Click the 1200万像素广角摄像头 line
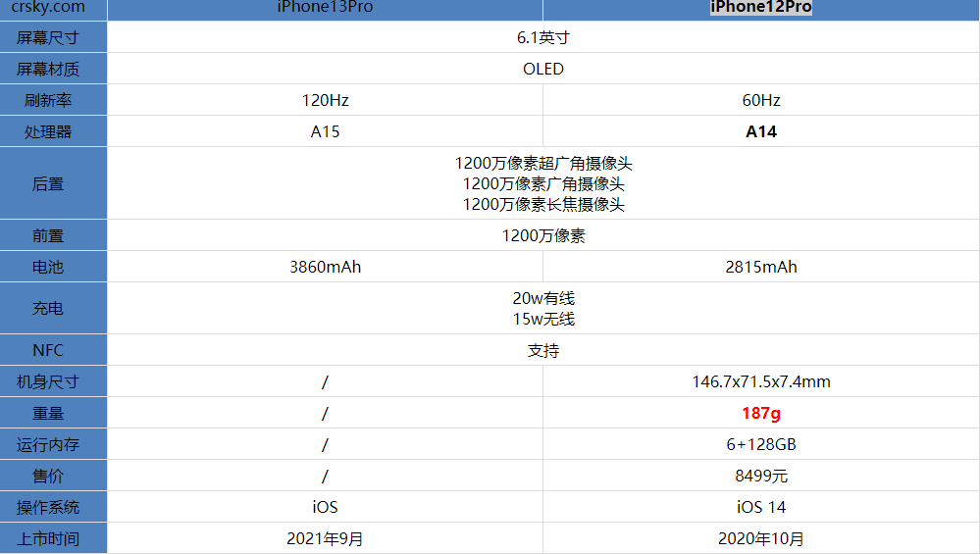 point(543,183)
